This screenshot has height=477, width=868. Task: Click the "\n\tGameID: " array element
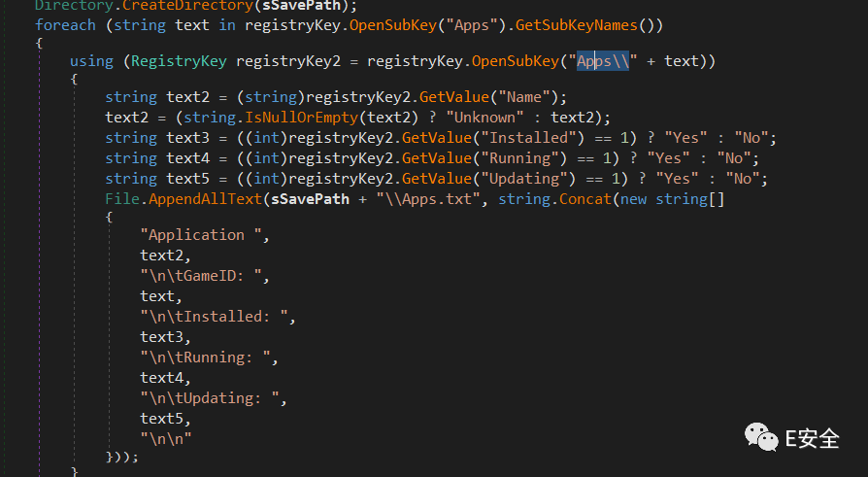[x=201, y=276]
